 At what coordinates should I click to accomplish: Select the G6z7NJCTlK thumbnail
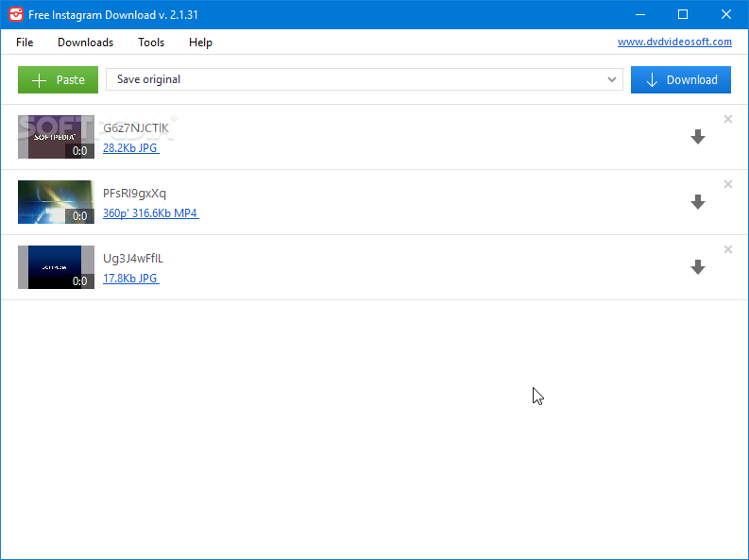(56, 137)
